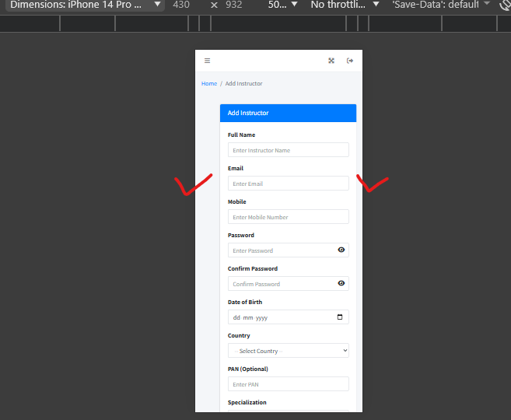Open the device Dimensions dropdown in DevTools
This screenshot has width=511, height=420.
[85, 5]
